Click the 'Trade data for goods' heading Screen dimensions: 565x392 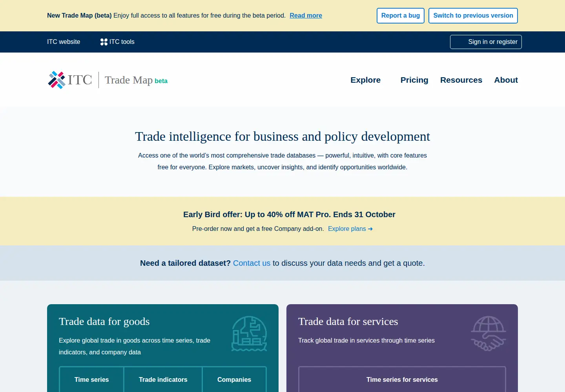tap(104, 321)
